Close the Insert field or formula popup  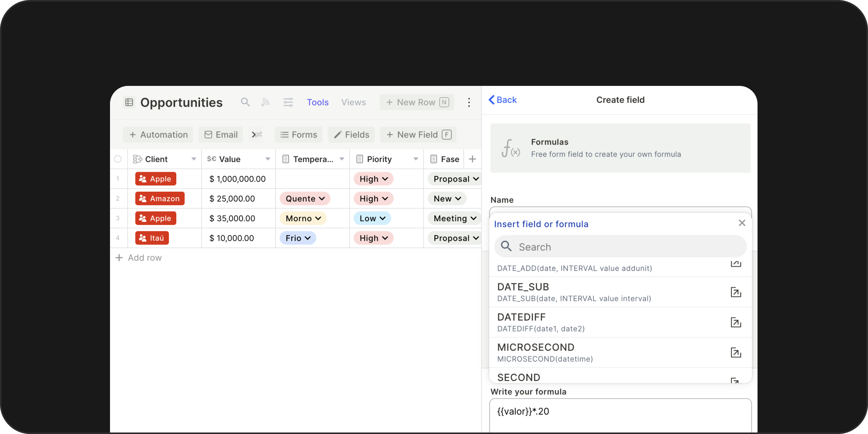(742, 223)
